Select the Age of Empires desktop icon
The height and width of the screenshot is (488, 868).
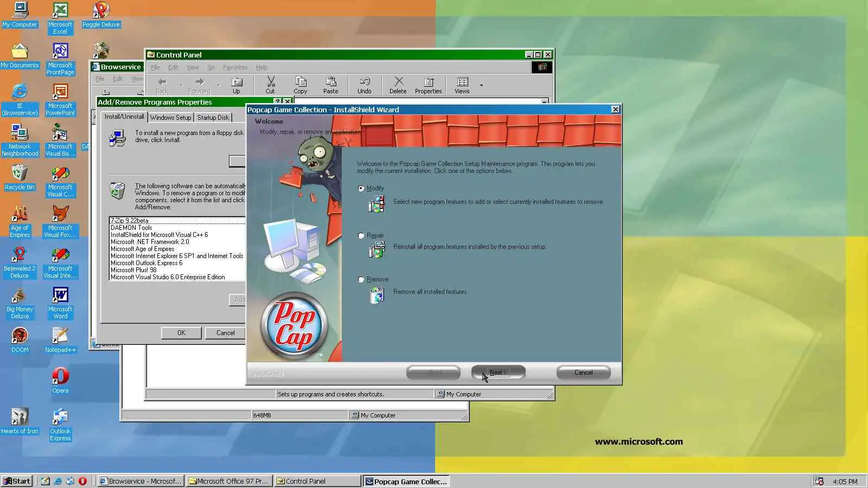(x=20, y=221)
